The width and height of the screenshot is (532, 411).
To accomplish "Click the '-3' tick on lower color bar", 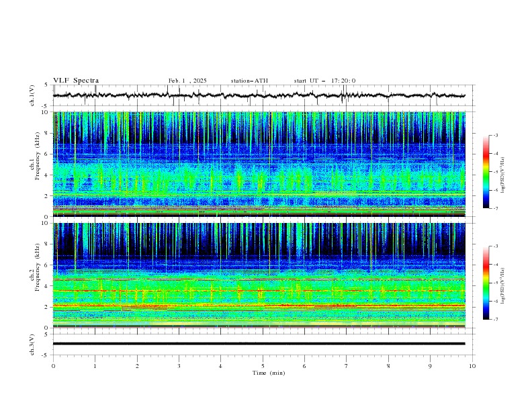I will tap(495, 246).
